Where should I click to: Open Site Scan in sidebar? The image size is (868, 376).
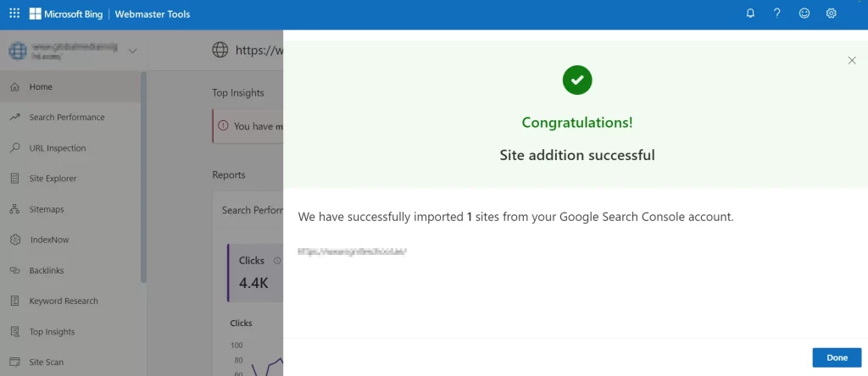pyautogui.click(x=46, y=362)
